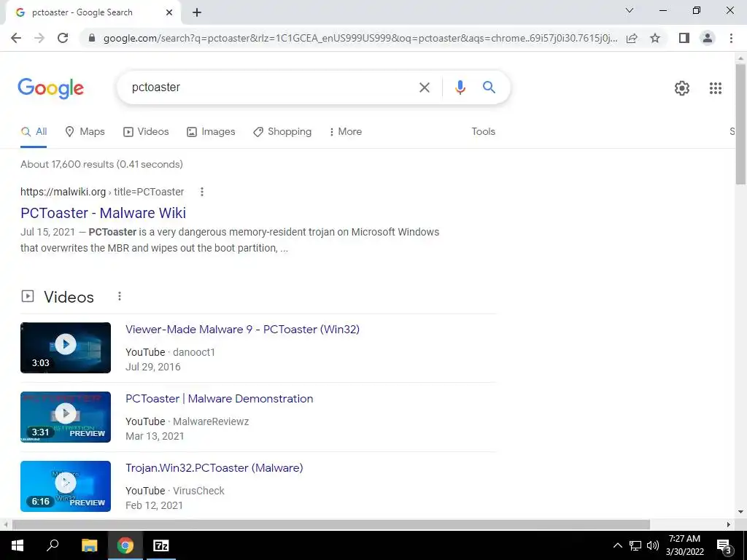Open Google settings gear icon
The image size is (747, 560).
tap(682, 88)
